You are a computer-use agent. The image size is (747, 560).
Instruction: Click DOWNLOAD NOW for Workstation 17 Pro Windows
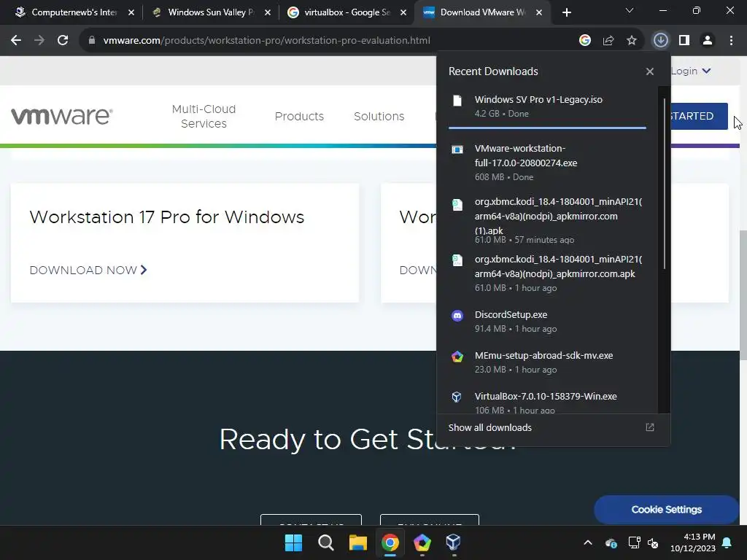point(88,270)
